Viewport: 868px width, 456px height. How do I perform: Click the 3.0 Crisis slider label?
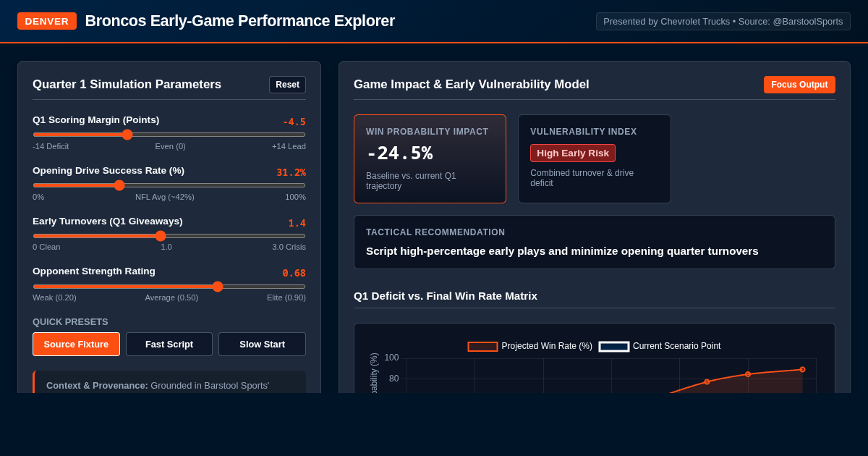289,247
